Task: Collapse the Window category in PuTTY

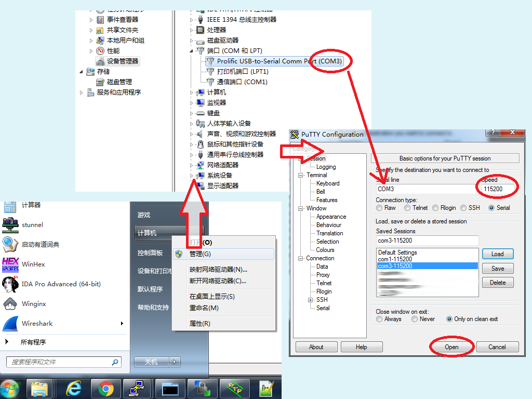Action: (x=301, y=208)
